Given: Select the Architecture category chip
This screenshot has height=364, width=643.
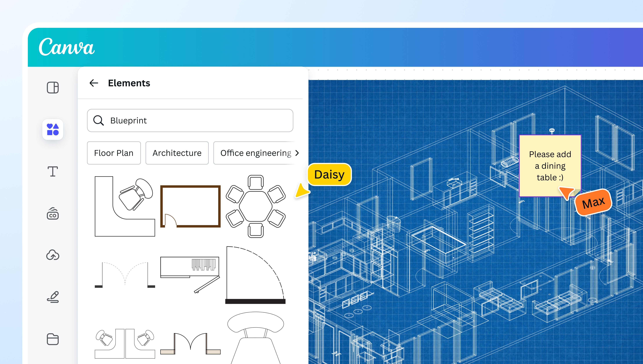Looking at the screenshot, I should 177,153.
